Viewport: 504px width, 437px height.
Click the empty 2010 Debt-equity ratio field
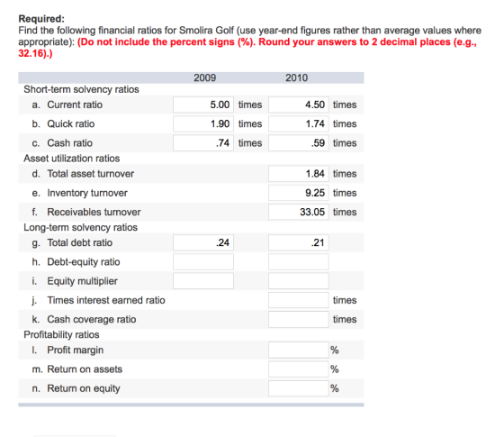(299, 262)
